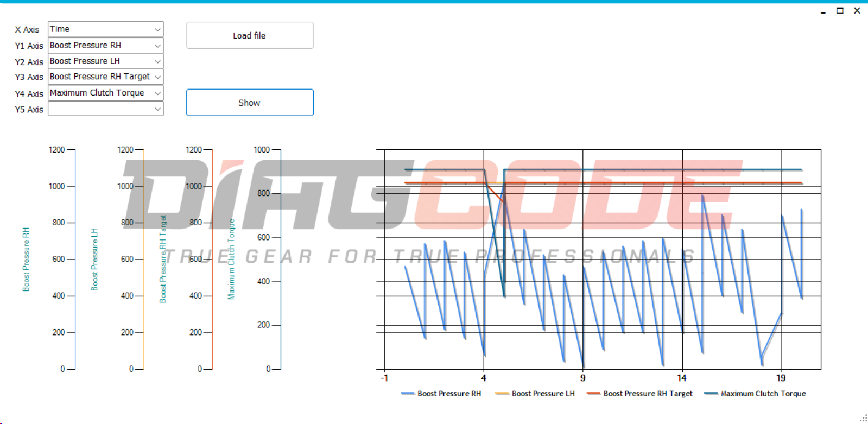Image resolution: width=868 pixels, height=424 pixels.
Task: Click the X Axis label
Action: [x=27, y=30]
